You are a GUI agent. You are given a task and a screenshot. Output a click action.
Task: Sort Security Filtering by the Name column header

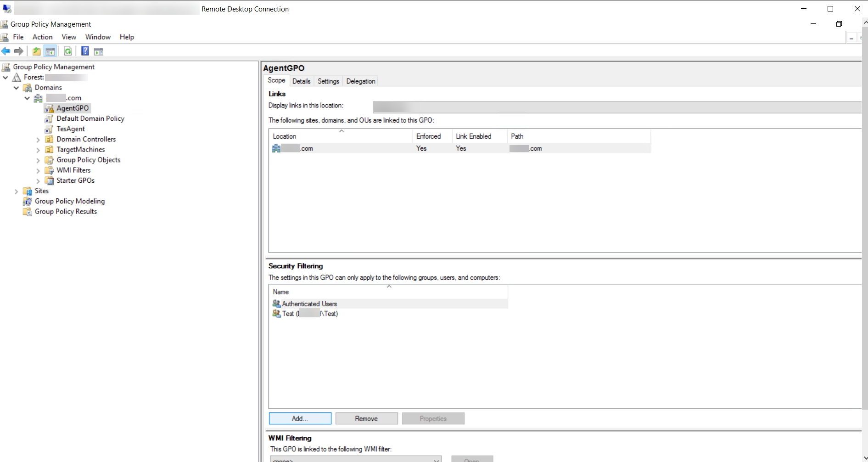click(x=388, y=292)
